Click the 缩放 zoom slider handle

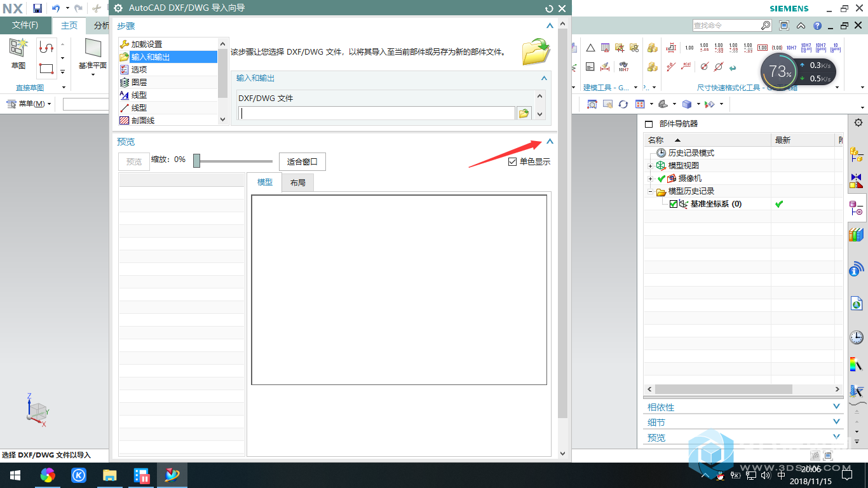click(x=197, y=161)
